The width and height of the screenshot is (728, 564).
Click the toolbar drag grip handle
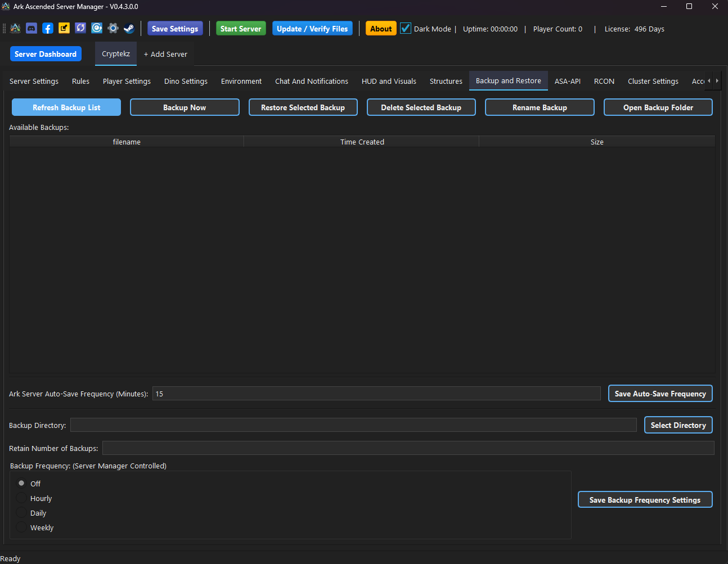click(x=5, y=28)
